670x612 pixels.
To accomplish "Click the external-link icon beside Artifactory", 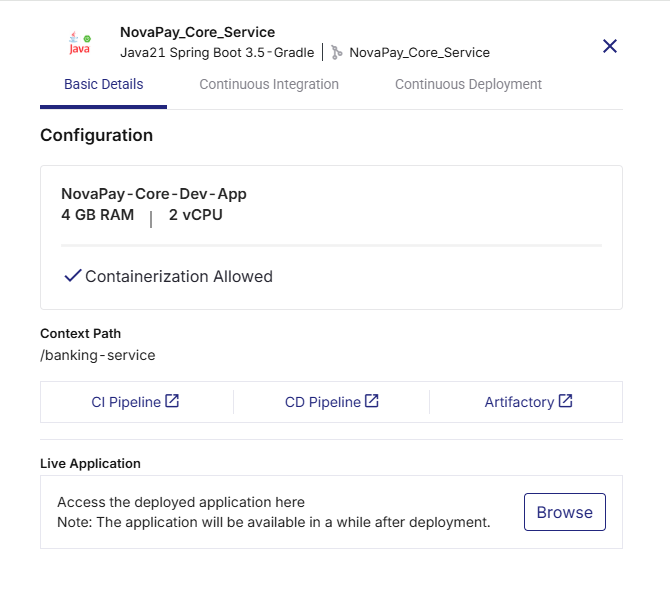I will tap(566, 401).
